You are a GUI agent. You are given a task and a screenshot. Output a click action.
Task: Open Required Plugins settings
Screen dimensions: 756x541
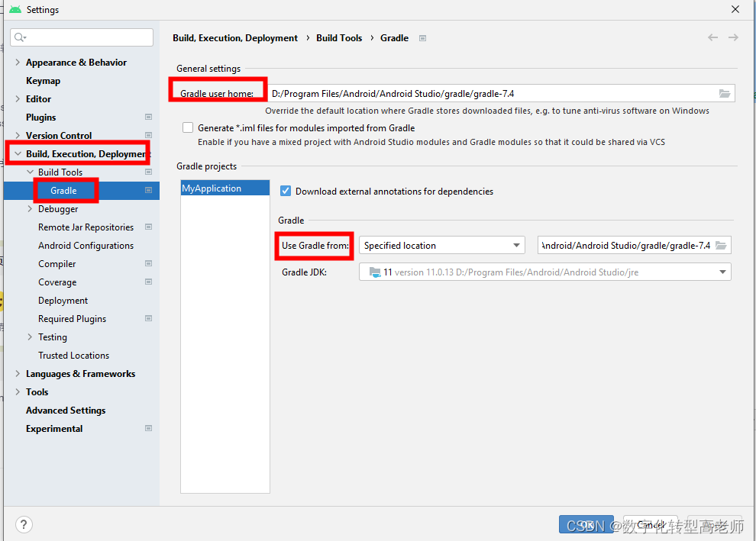coord(72,318)
